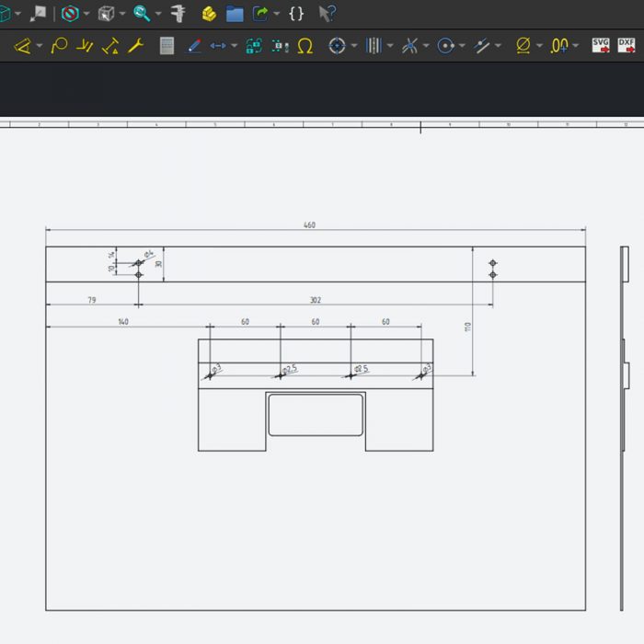Click the 302 dimension label in drawing

point(315,300)
